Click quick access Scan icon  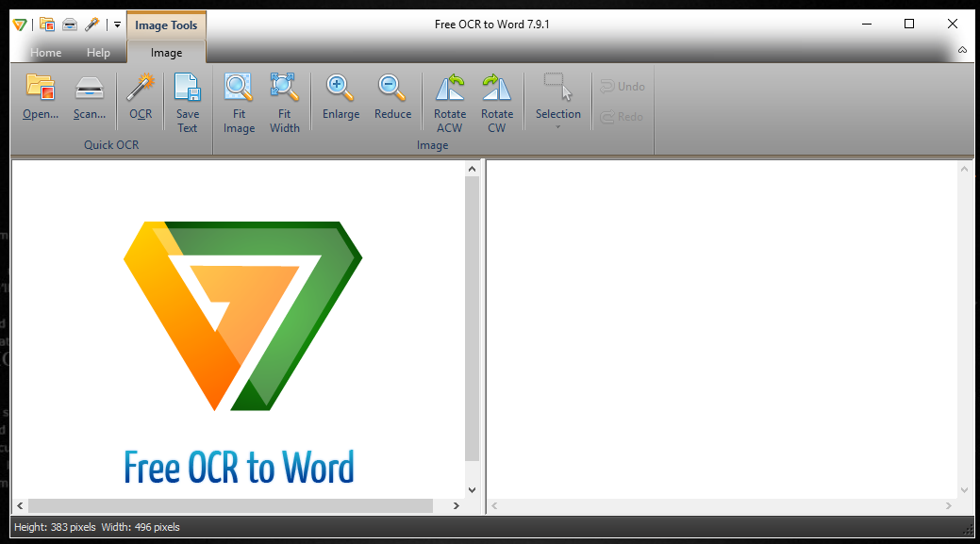pyautogui.click(x=70, y=25)
